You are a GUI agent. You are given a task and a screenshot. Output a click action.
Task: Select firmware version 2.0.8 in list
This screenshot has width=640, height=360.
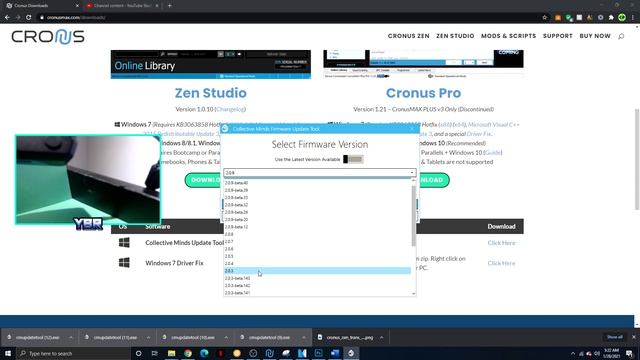point(317,234)
